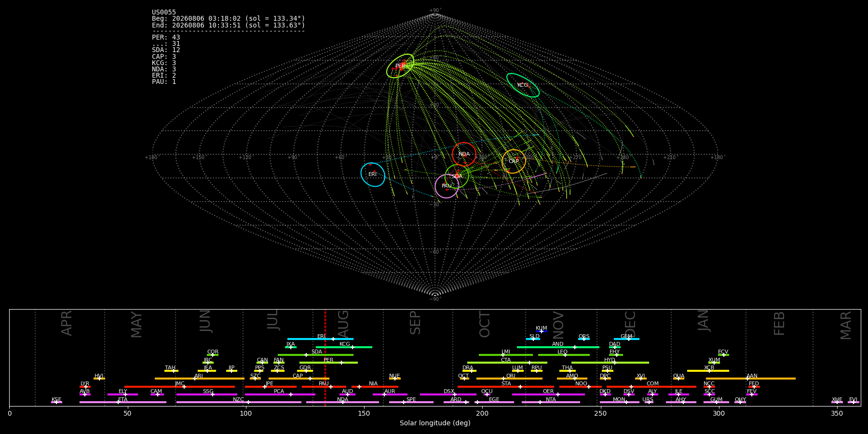
Task: Click the SDA green radiant circle
Action: [457, 176]
